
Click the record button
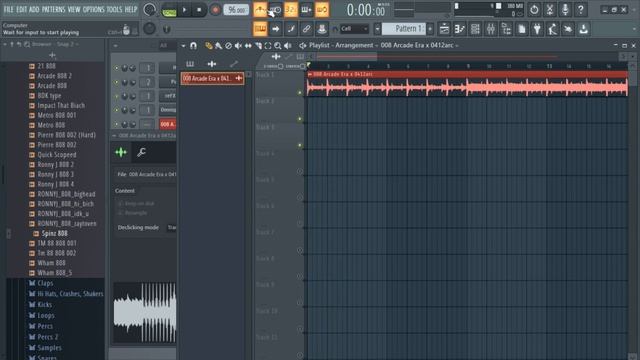point(215,10)
